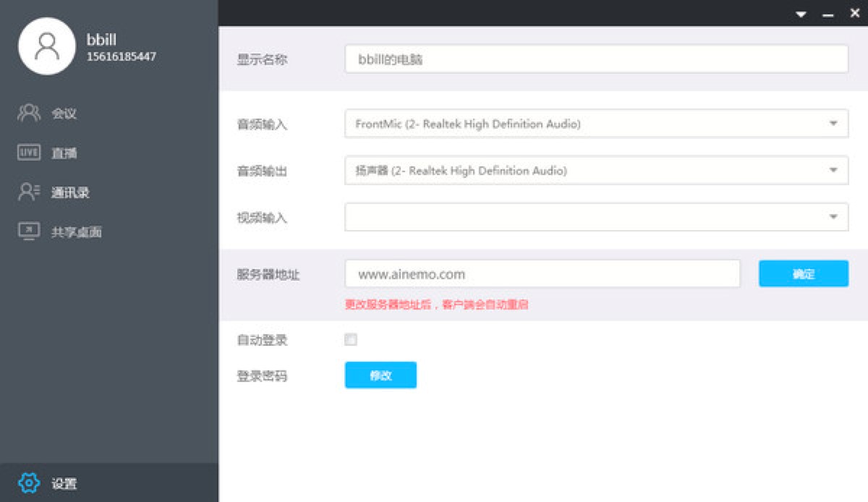Click the 设置 gear icon
The width and height of the screenshot is (868, 502).
(x=29, y=482)
